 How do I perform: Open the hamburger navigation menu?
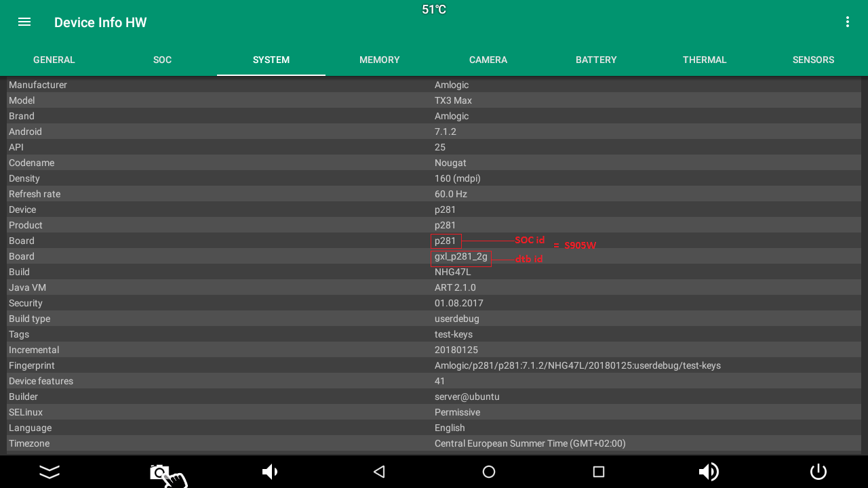click(x=24, y=22)
